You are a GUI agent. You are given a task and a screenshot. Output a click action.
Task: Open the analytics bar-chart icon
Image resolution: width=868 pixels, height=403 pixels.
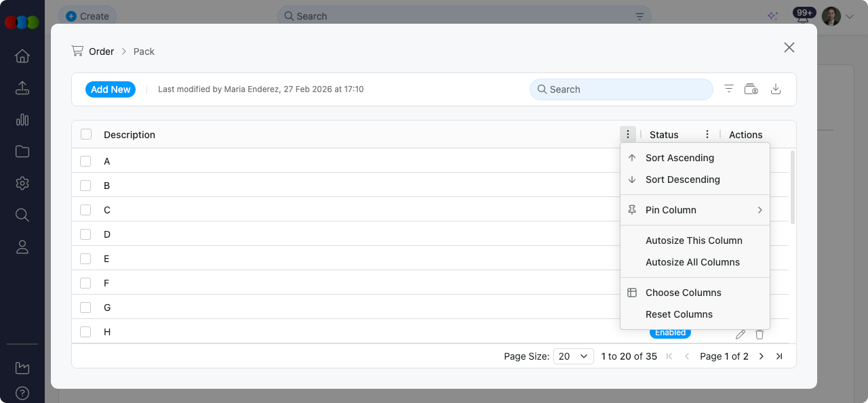[22, 120]
